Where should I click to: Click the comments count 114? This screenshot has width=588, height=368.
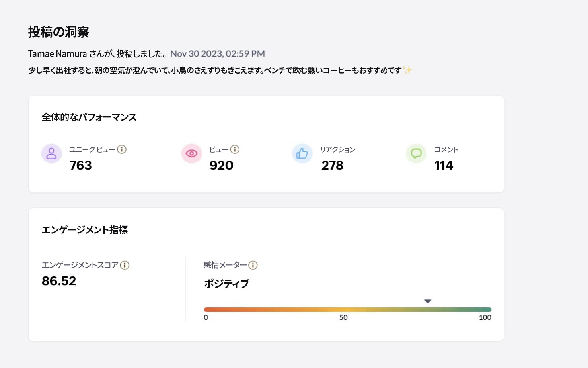pos(444,165)
